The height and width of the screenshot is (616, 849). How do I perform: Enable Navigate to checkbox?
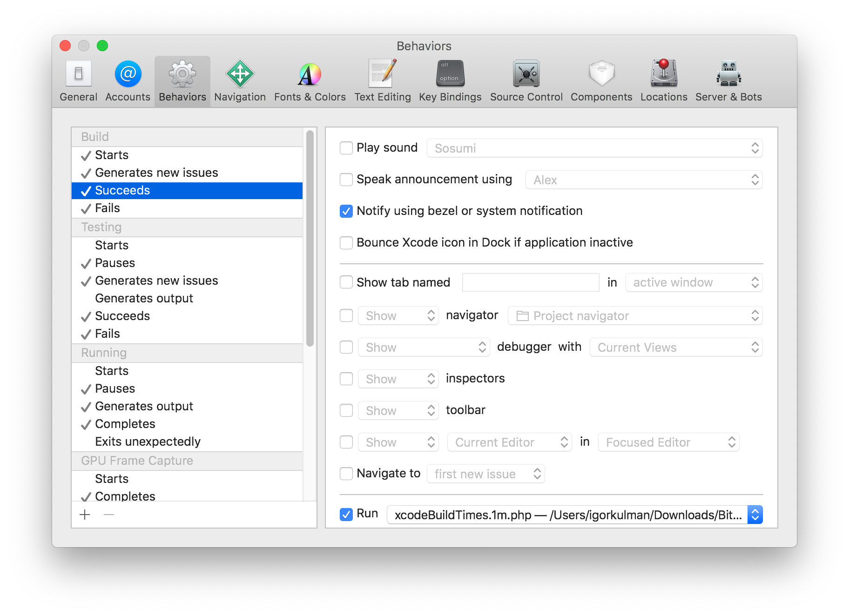pyautogui.click(x=346, y=474)
